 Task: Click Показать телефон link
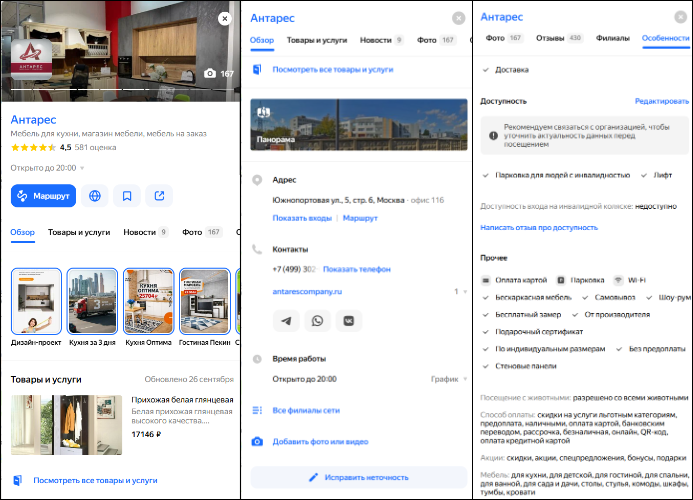[357, 269]
